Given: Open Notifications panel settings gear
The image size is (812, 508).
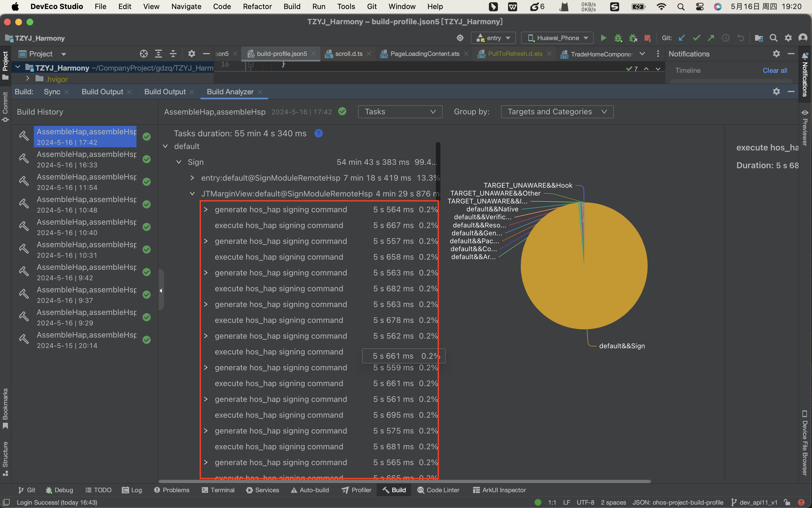Looking at the screenshot, I should 776,54.
